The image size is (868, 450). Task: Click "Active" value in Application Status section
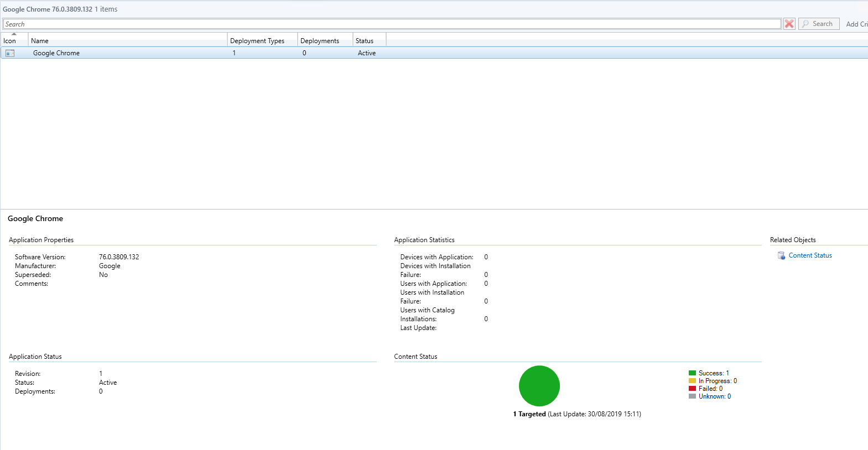(108, 383)
